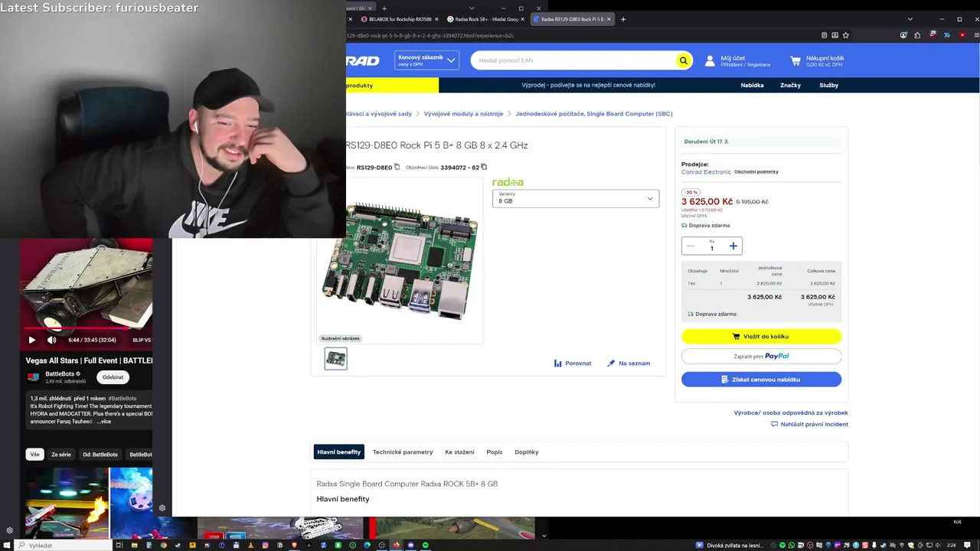Copy order number 3394072 - 62
The height and width of the screenshot is (551, 980).
[x=484, y=167]
